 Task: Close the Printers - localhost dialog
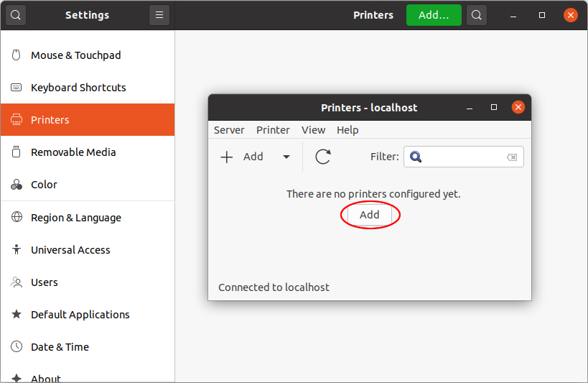pos(518,107)
